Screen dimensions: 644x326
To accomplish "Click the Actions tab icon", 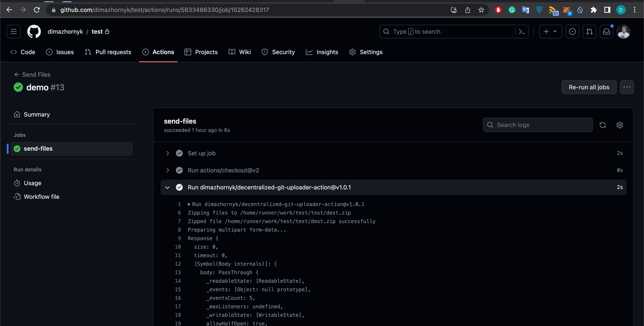I will click(x=145, y=52).
